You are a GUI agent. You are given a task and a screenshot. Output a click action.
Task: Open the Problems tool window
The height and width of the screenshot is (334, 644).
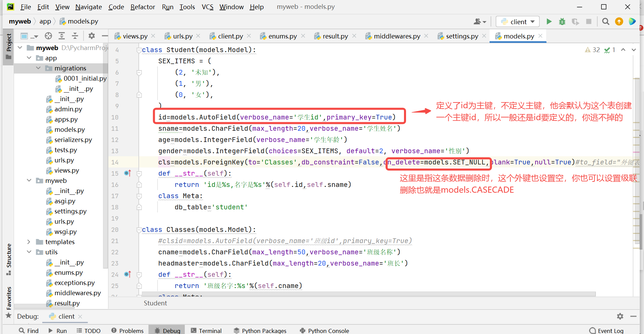click(x=128, y=331)
